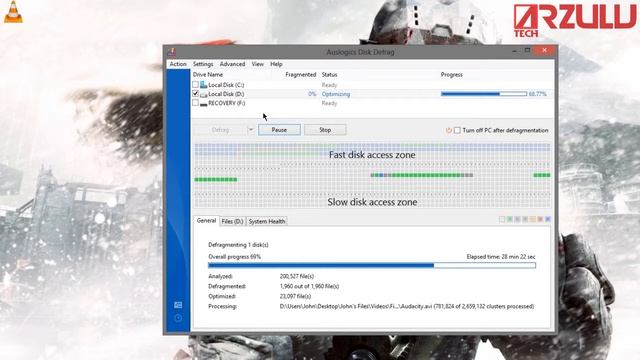Click the 0% fragmented value for D:
The height and width of the screenshot is (360, 640).
(x=312, y=94)
